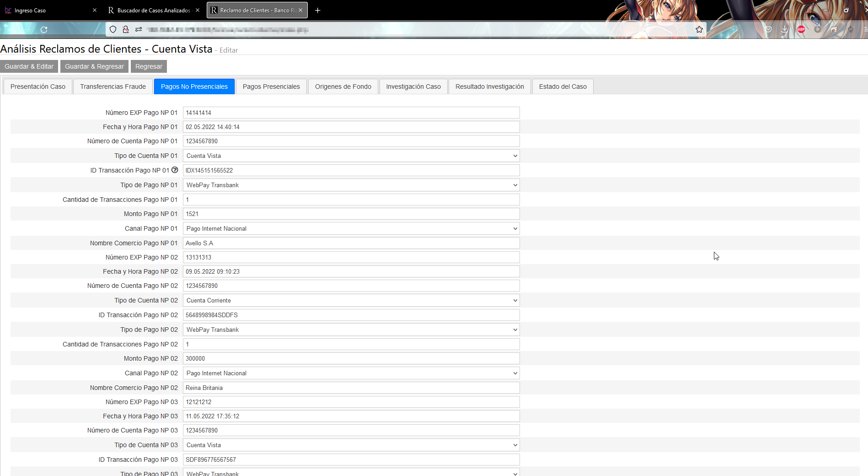Expand Tipo de Pago NP 02 dropdown

351,330
